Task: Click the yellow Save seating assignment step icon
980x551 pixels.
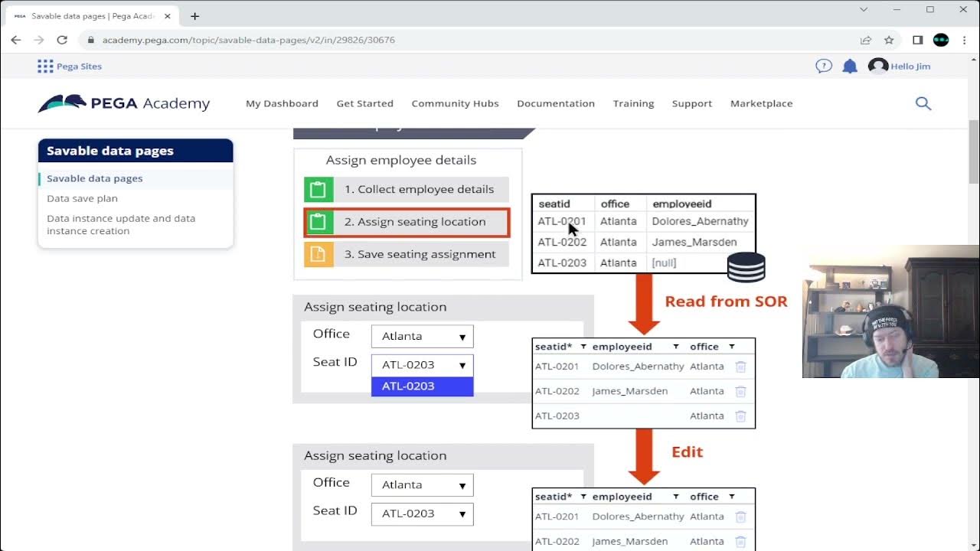Action: point(318,254)
